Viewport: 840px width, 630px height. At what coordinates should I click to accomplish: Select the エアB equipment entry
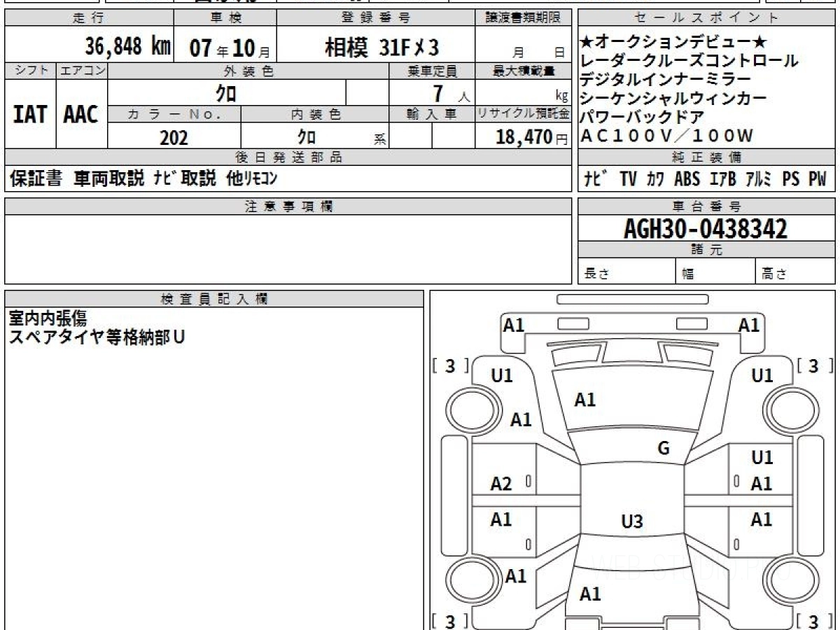point(722,179)
